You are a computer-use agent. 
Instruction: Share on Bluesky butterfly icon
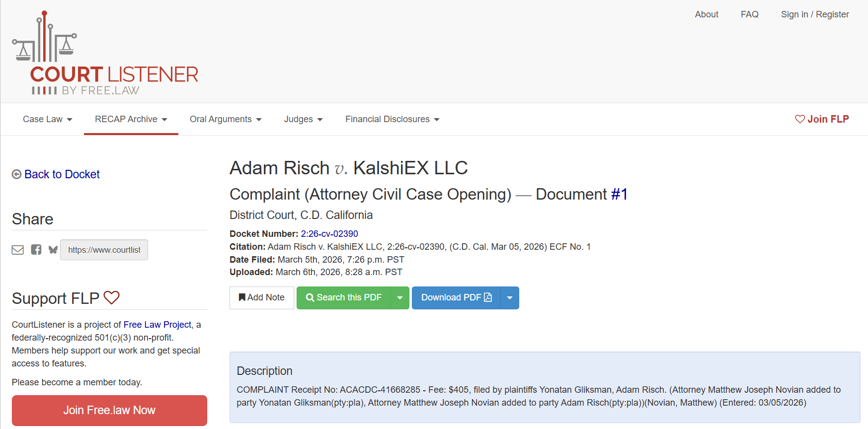point(53,250)
